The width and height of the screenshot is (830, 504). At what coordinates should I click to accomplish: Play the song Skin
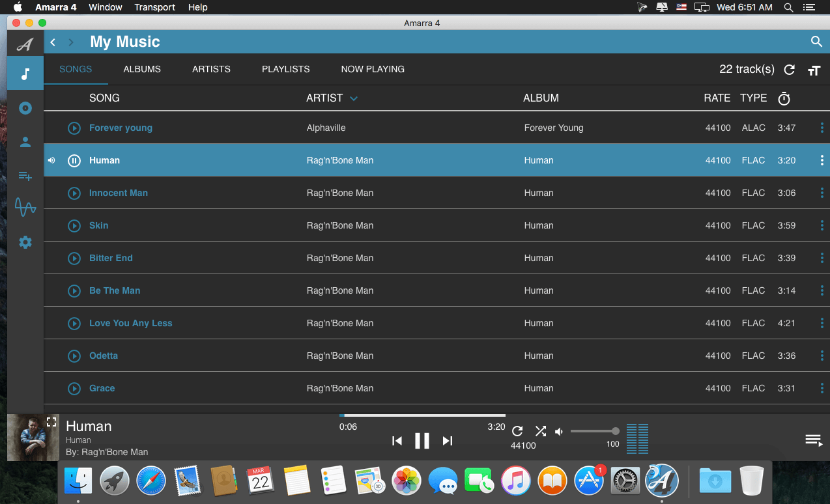point(74,225)
